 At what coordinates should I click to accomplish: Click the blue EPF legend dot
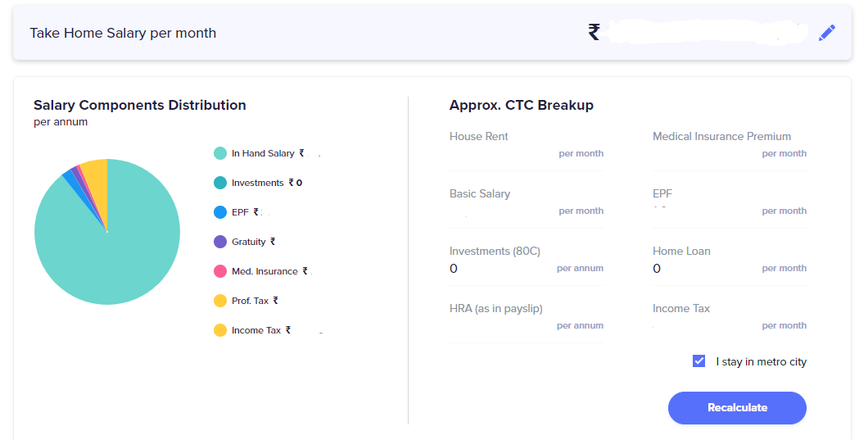tap(219, 212)
